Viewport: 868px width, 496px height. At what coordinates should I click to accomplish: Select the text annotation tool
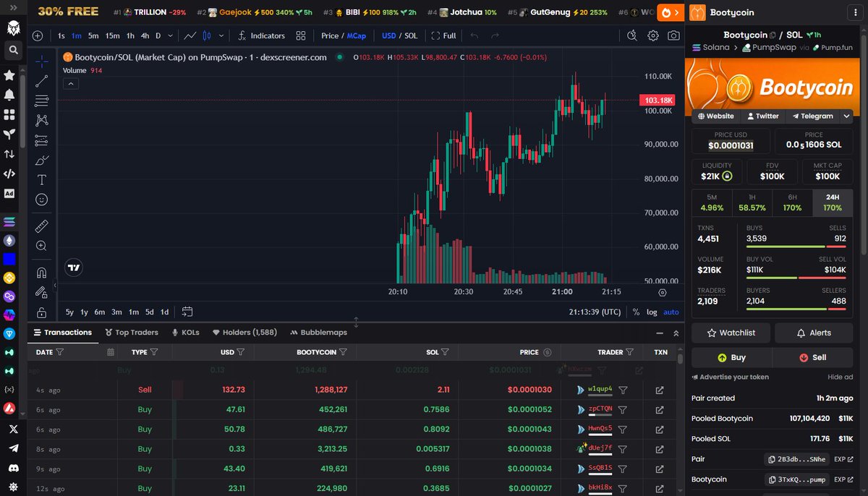[41, 179]
